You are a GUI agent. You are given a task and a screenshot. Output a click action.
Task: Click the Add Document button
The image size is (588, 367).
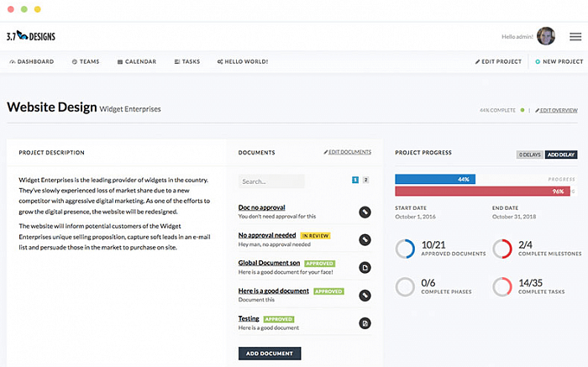coord(270,354)
